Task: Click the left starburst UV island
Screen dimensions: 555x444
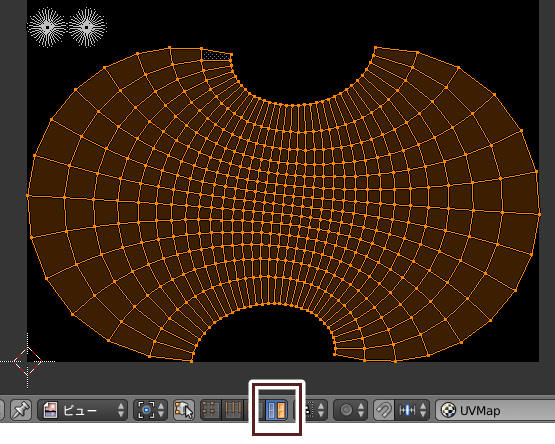Action: pos(47,27)
